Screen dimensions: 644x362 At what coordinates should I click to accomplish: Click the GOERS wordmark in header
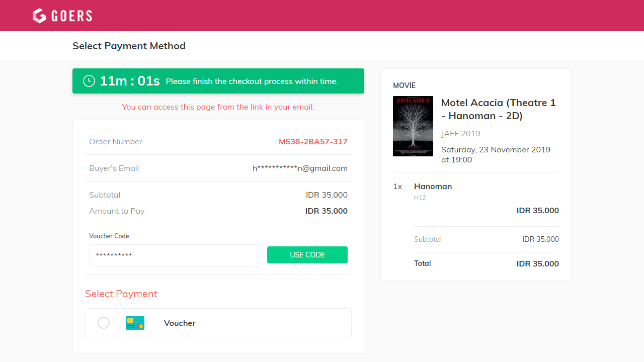[x=71, y=16]
